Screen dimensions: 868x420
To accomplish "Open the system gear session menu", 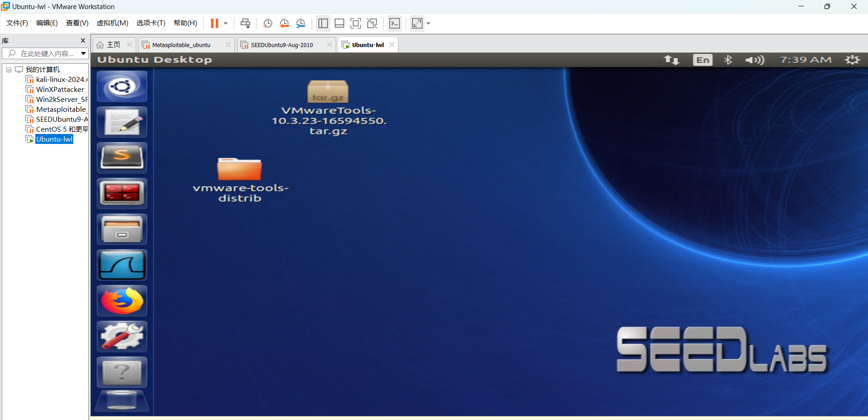I will point(852,60).
